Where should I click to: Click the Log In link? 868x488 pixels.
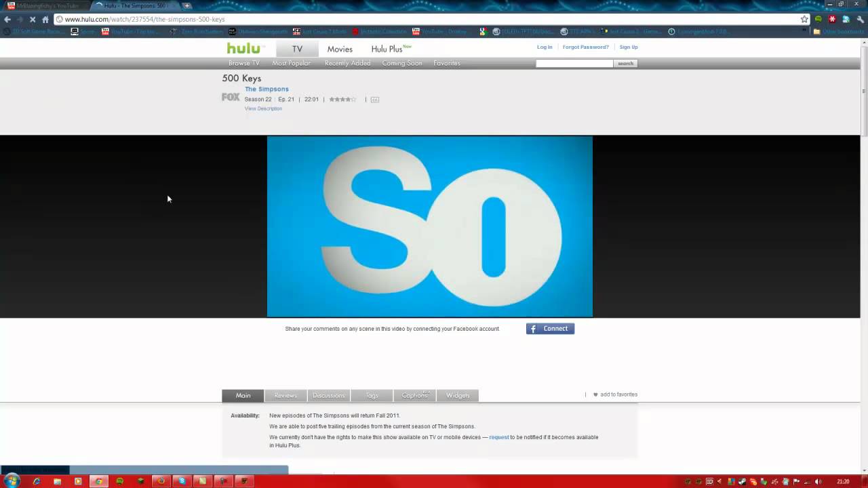coord(545,47)
